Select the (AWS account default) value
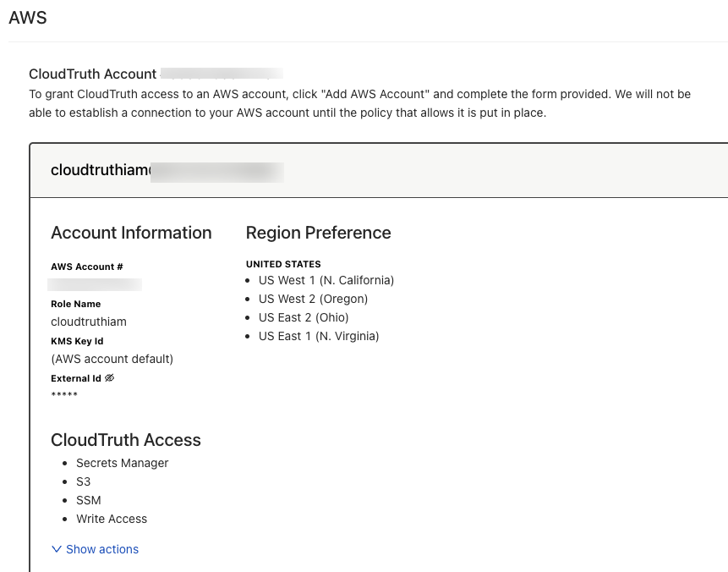 tap(112, 359)
